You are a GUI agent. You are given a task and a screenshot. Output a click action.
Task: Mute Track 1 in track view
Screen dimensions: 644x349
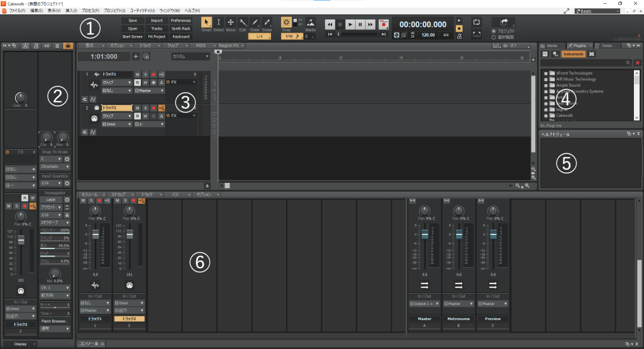tap(137, 74)
